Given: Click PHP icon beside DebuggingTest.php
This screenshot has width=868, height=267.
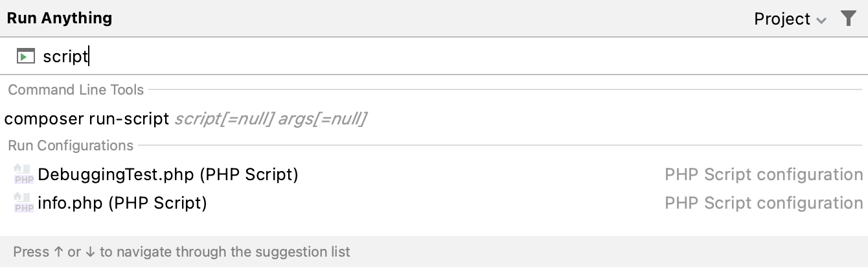Looking at the screenshot, I should click(x=24, y=174).
